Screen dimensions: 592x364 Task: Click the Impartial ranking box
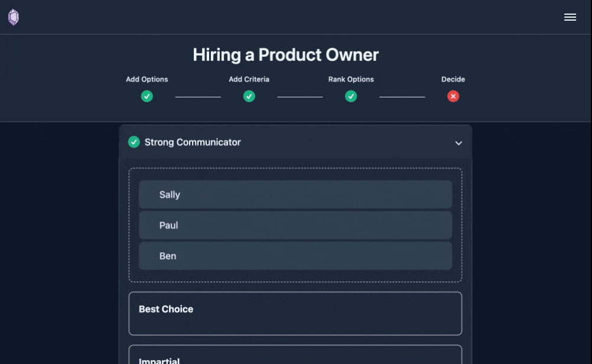click(x=295, y=356)
